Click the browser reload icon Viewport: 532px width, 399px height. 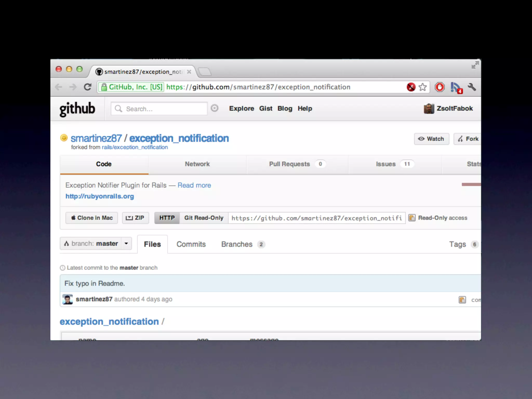click(88, 87)
